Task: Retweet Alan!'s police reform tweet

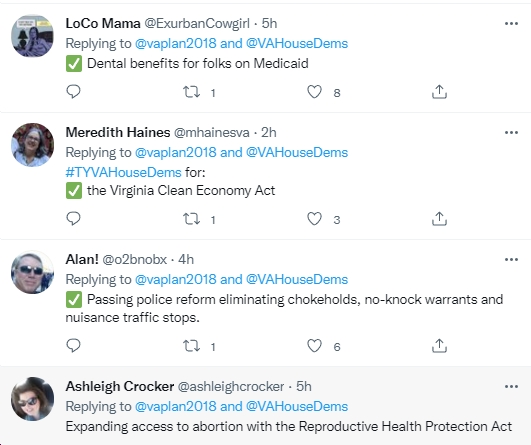Action: 192,346
